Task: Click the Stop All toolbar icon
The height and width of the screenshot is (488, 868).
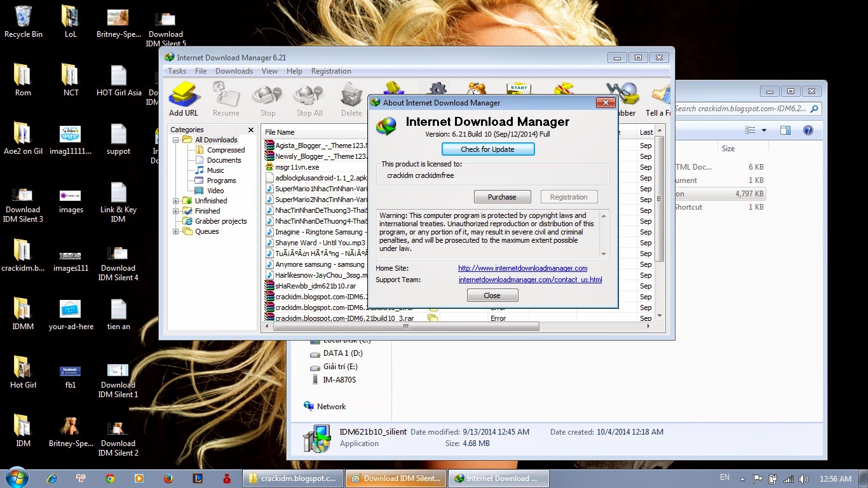Action: pos(309,100)
